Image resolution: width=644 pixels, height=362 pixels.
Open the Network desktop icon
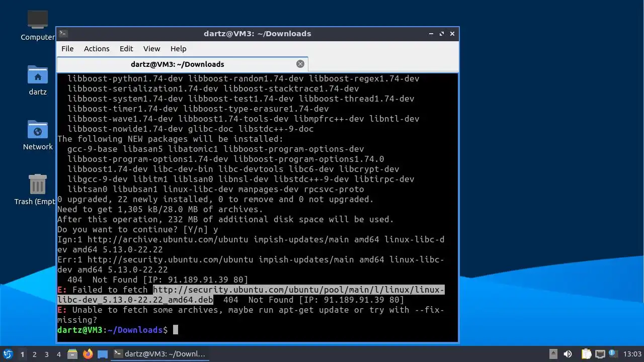pos(38,135)
